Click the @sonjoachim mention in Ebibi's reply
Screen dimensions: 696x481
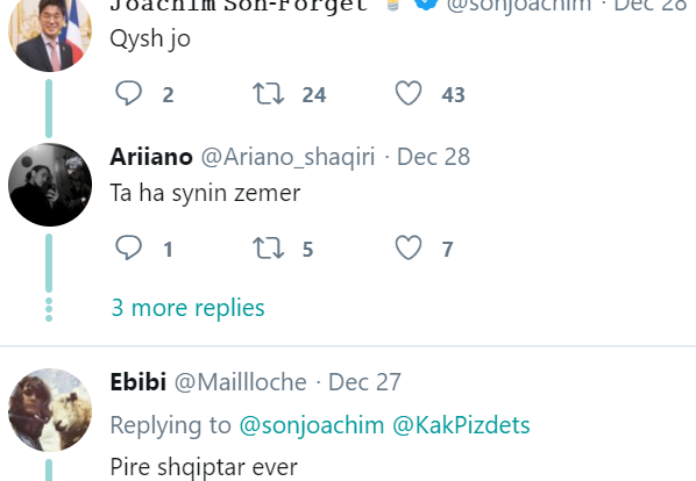point(311,425)
